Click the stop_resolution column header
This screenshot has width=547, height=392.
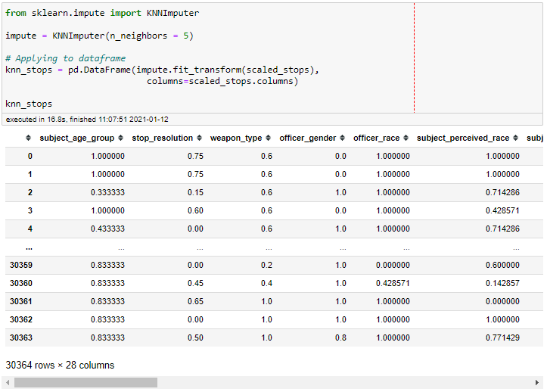click(162, 138)
